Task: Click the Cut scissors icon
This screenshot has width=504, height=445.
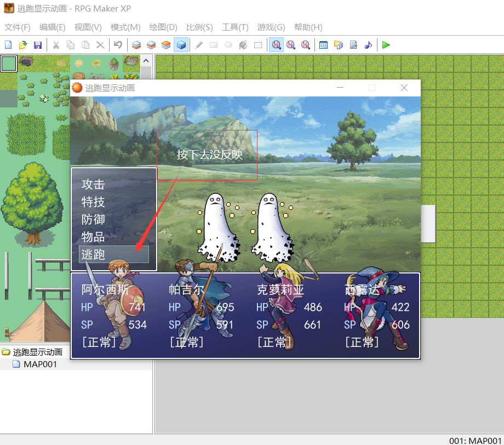Action: click(56, 45)
